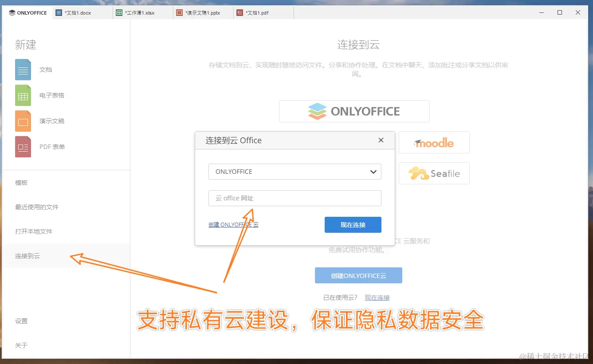Switch to the 工作簿1.xlsx tab
Image resolution: width=593 pixels, height=364 pixels.
click(143, 13)
